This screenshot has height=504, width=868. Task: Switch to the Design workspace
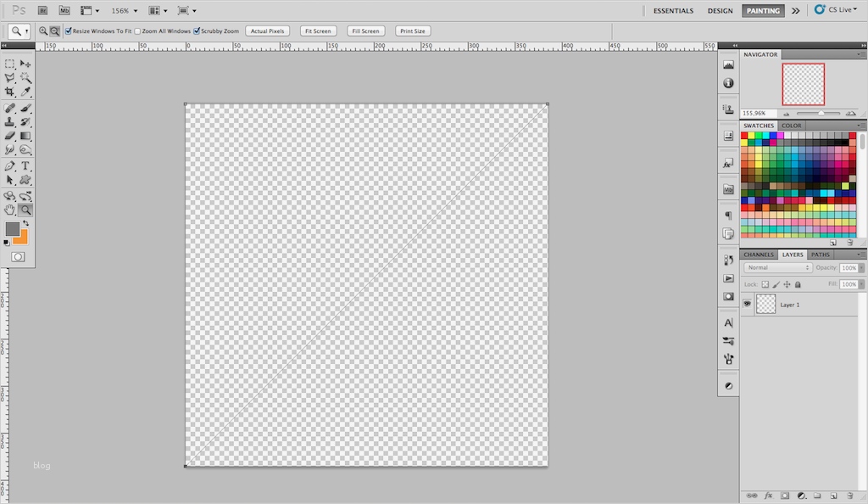[721, 10]
